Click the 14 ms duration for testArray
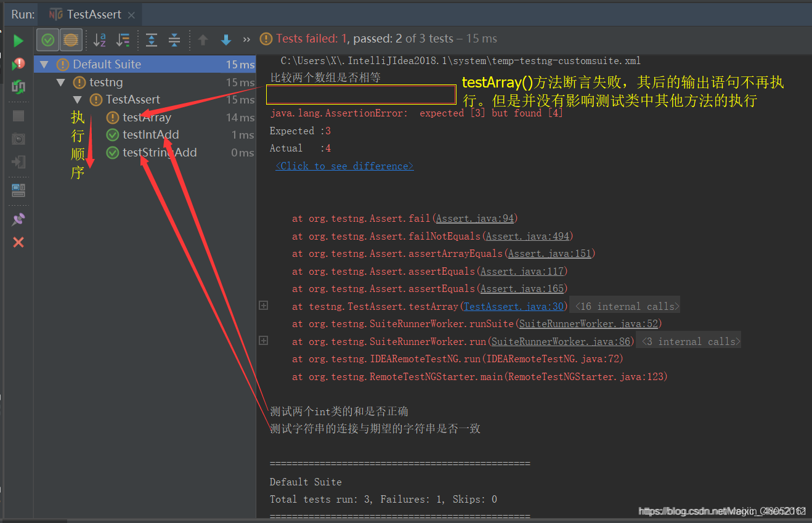 (x=240, y=117)
